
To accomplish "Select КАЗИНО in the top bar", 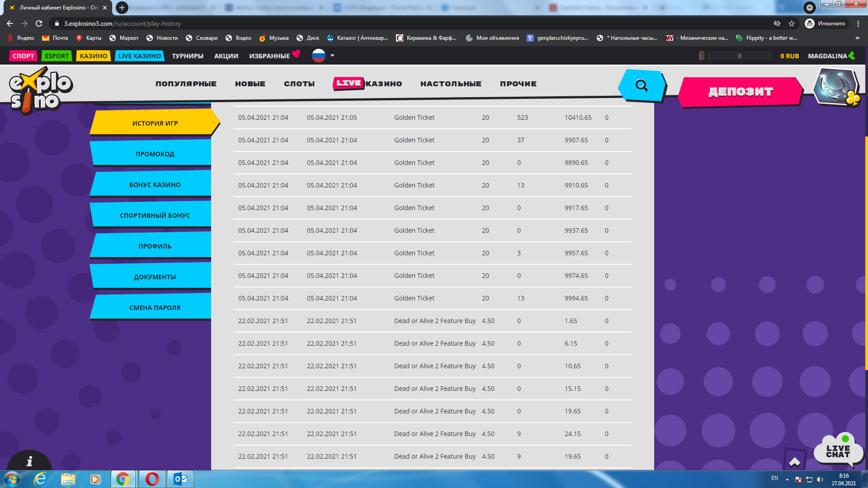I will pos(94,56).
